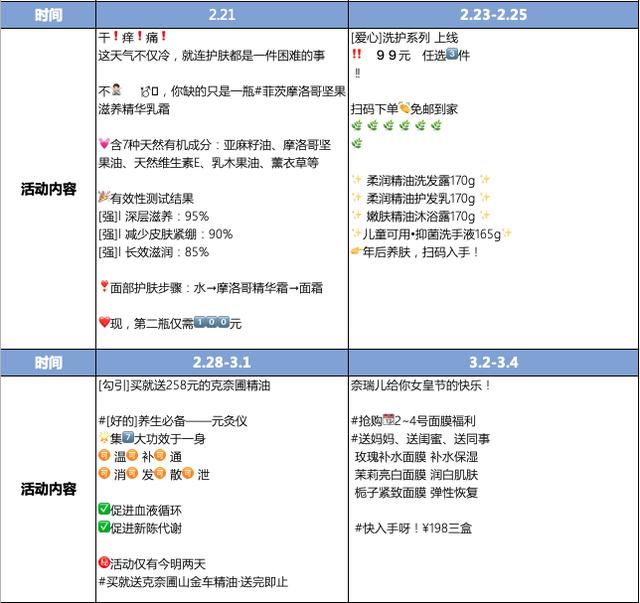640x603 pixels.
Task: Click the blue '7' emoji in '集7大功效'
Action: [x=128, y=438]
